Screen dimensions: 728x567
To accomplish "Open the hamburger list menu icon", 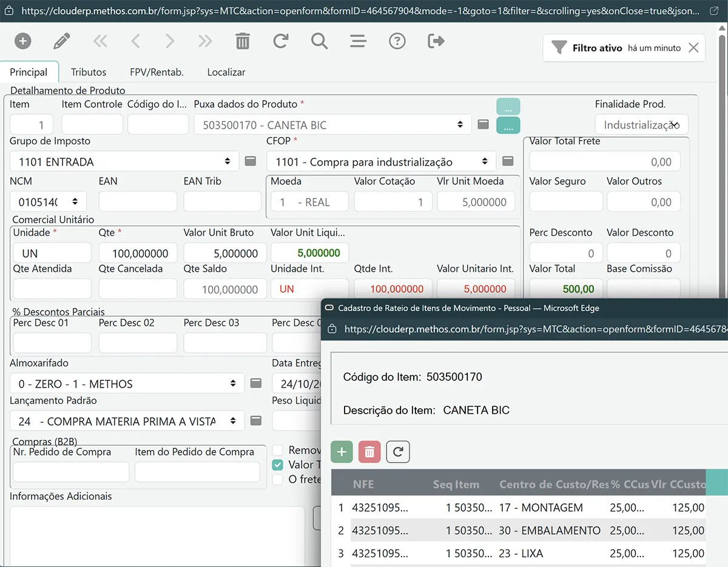I will coord(358,41).
